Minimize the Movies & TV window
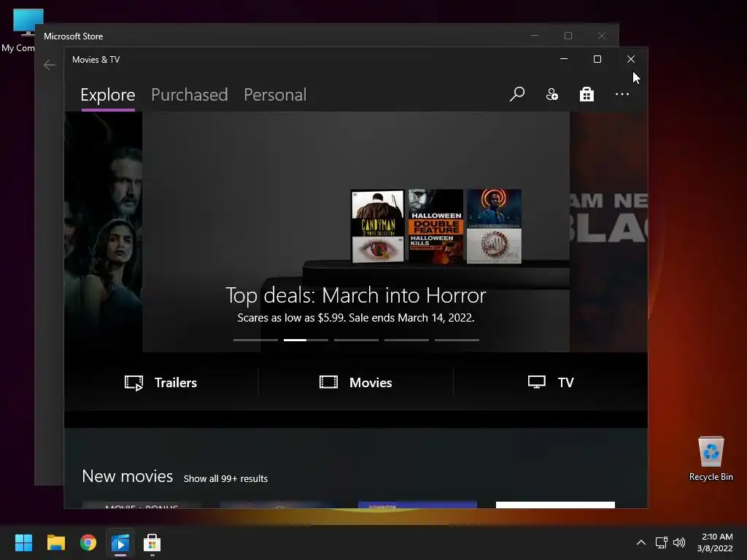The width and height of the screenshot is (747, 560). pos(564,59)
